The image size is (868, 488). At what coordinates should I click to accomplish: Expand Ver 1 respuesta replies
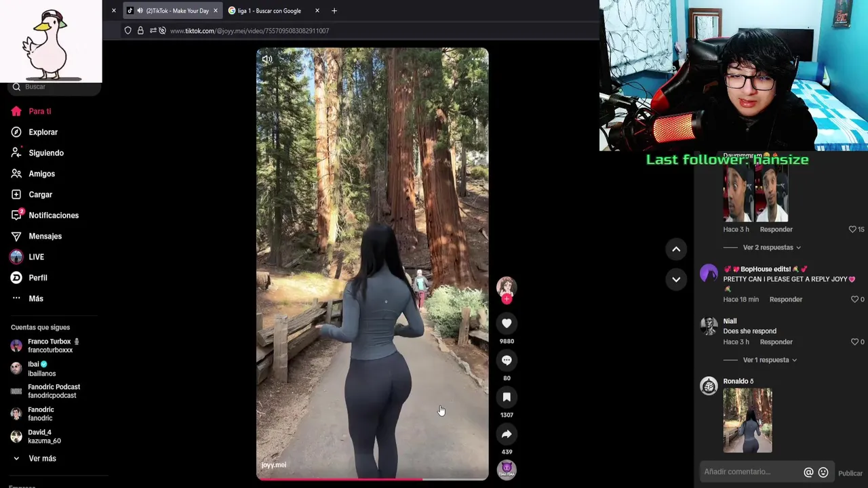coord(770,360)
